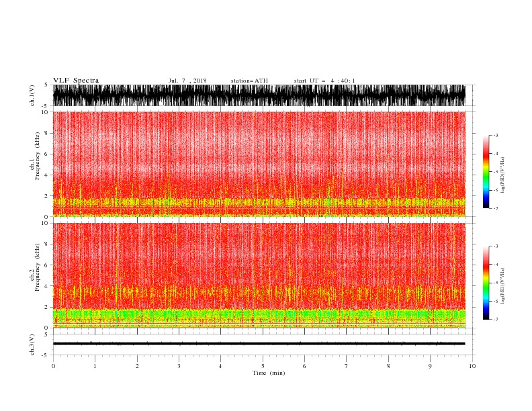Click ch.2 color bar tick "-7"
532x411 pixels.
(x=496, y=320)
